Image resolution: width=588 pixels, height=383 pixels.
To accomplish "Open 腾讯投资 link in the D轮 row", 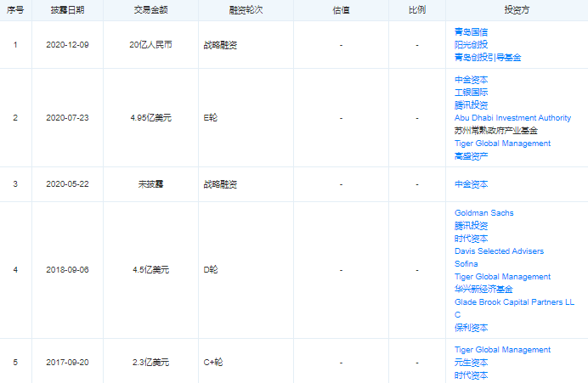I will tap(471, 226).
